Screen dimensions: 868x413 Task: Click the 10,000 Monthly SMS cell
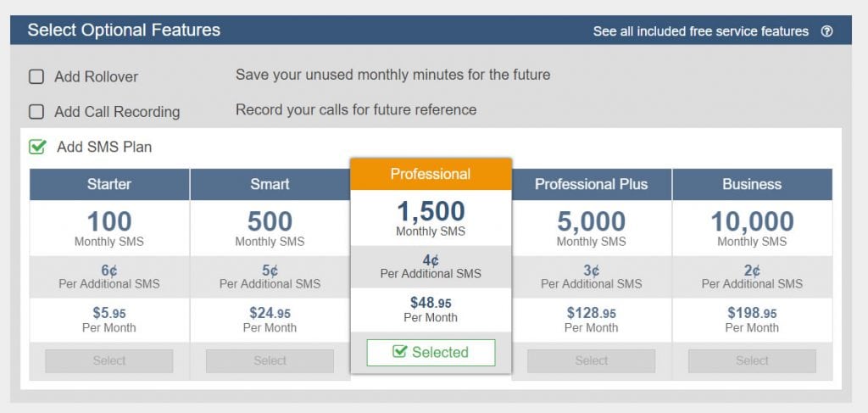(x=752, y=228)
